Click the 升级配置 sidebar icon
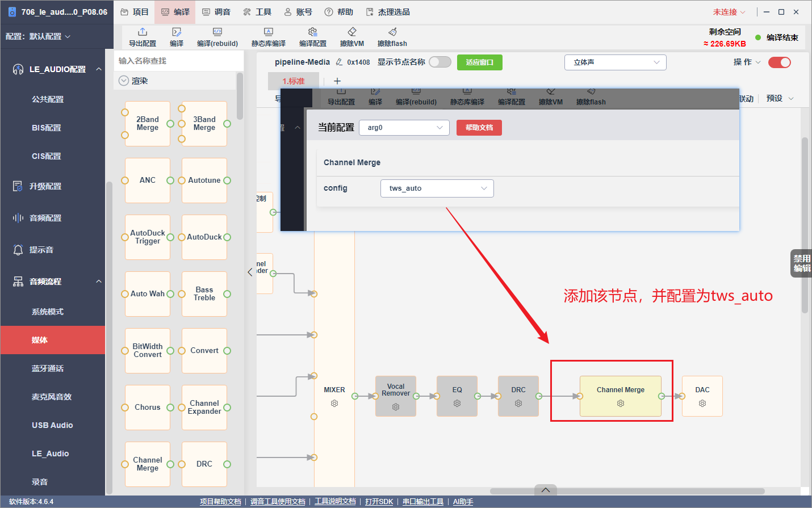Screen dimensions: 812x508 click(x=18, y=186)
